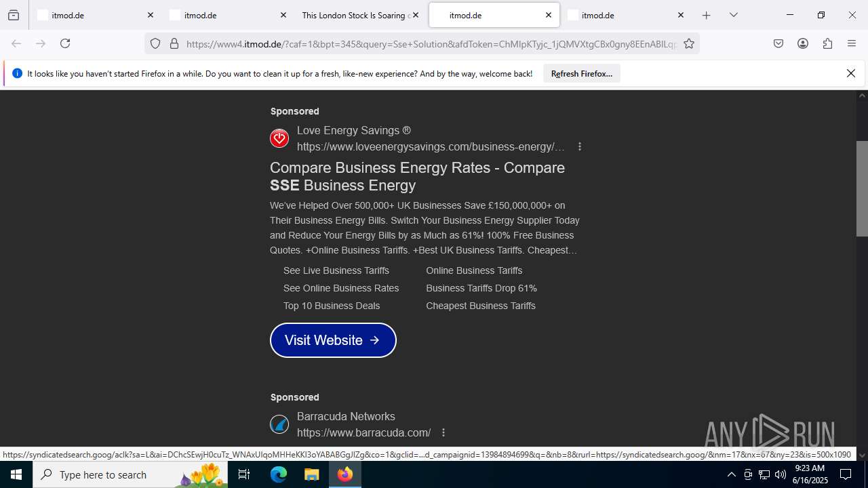Open the Firefox account icon
The width and height of the screenshot is (868, 488).
tap(803, 43)
